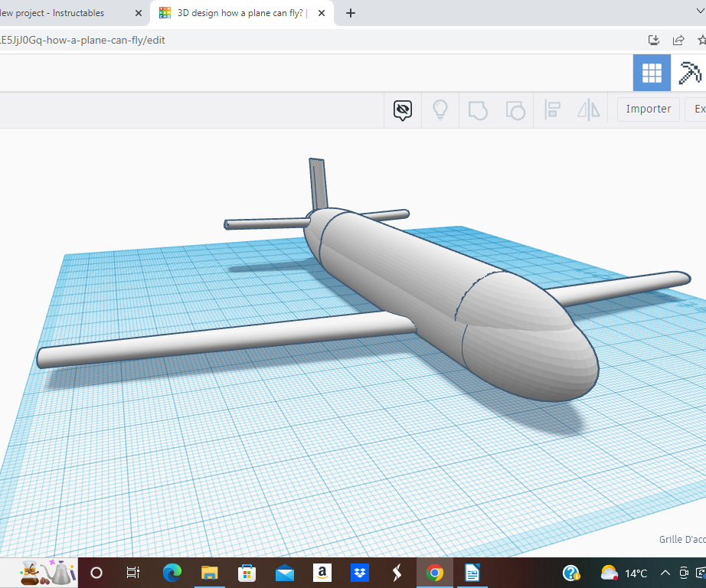This screenshot has width=706, height=588.
Task: Select the '3D design how a plane can fly?' tab
Action: (x=237, y=13)
